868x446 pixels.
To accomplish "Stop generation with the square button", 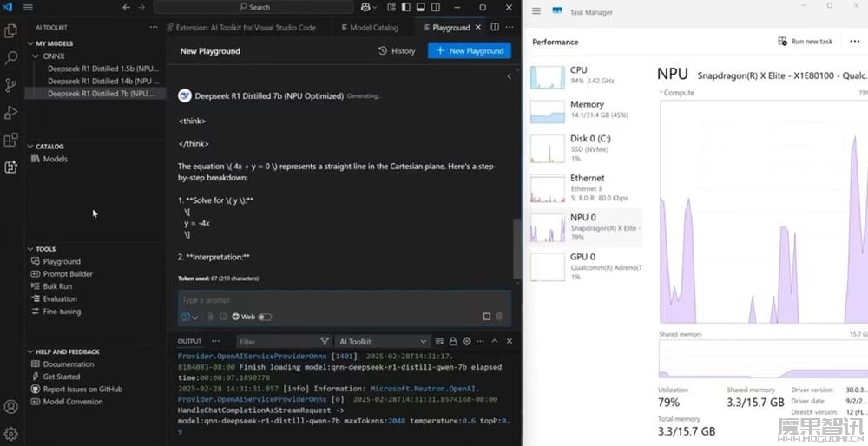I will point(487,317).
